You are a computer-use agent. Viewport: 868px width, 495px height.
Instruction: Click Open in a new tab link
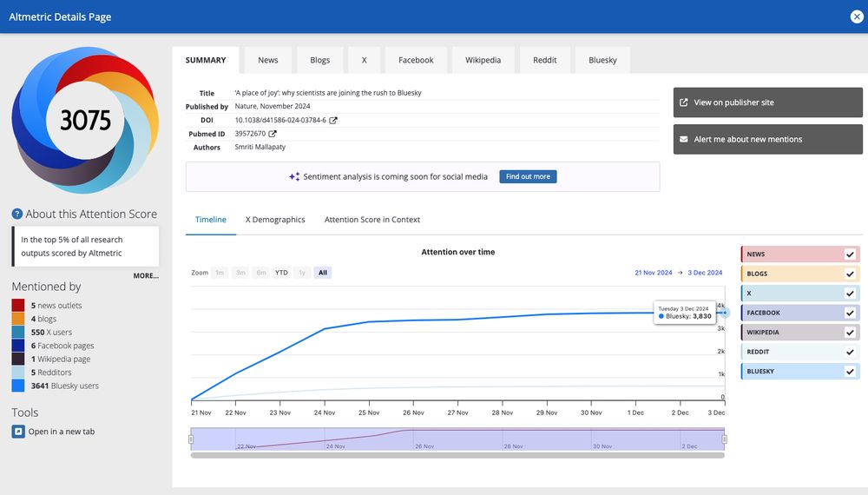point(62,432)
